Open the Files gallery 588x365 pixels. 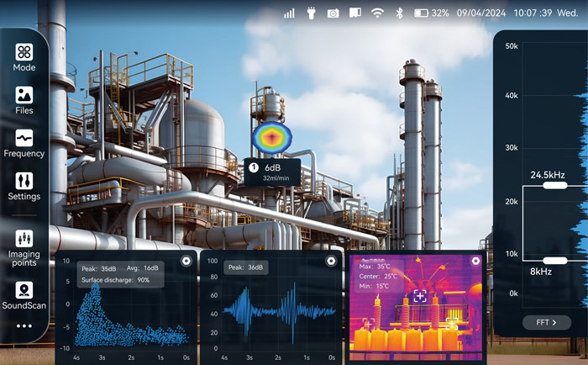pyautogui.click(x=24, y=100)
